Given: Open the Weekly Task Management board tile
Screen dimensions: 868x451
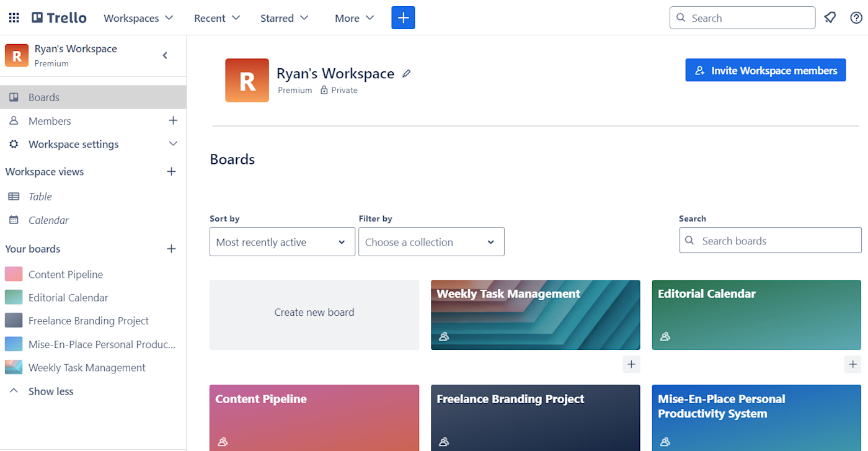Looking at the screenshot, I should 536,315.
